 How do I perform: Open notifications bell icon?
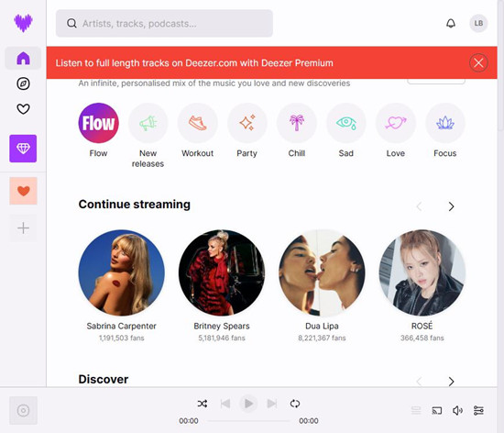coord(451,23)
